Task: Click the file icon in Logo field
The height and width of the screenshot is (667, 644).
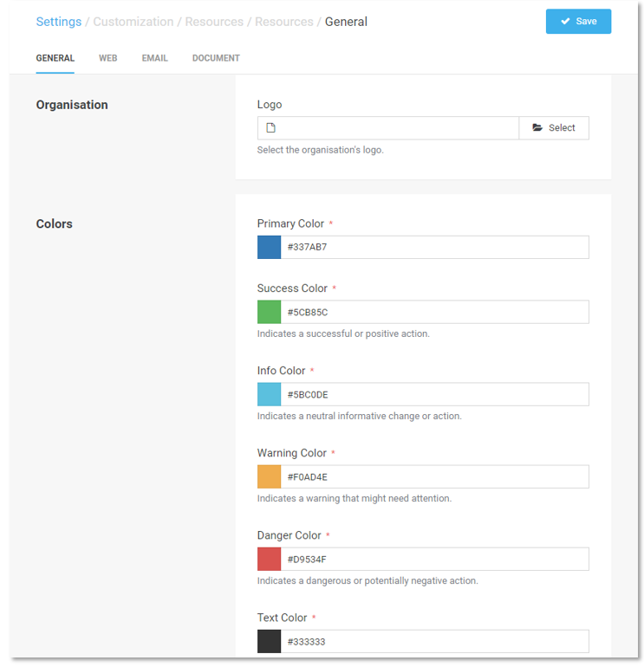Action: [x=270, y=128]
